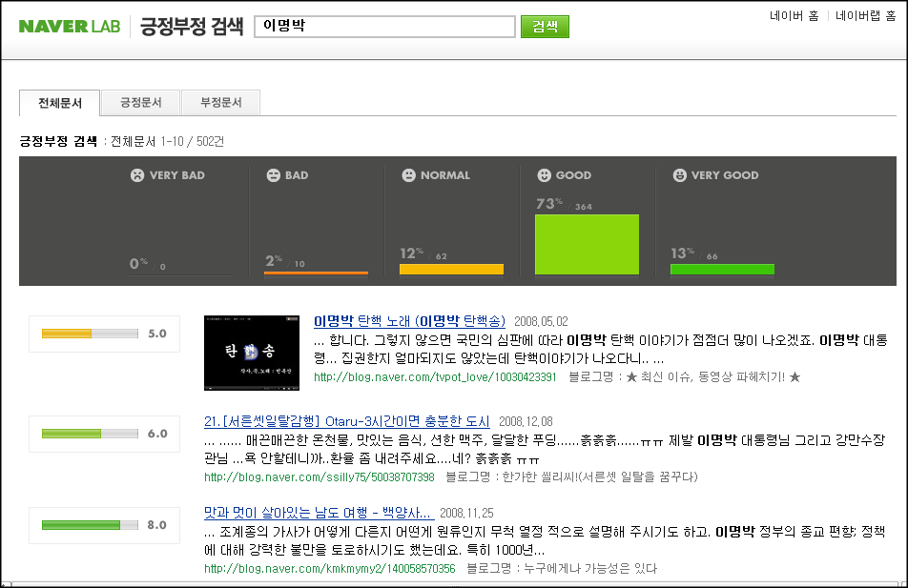The height and width of the screenshot is (588, 908).
Task: Click the 73% / 364 GOOD value
Action: 564,204
